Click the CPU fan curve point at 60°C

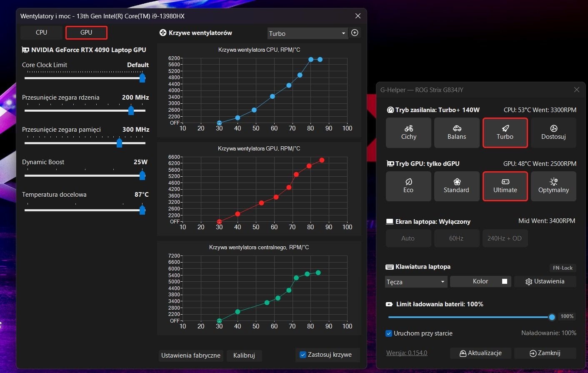(272, 96)
